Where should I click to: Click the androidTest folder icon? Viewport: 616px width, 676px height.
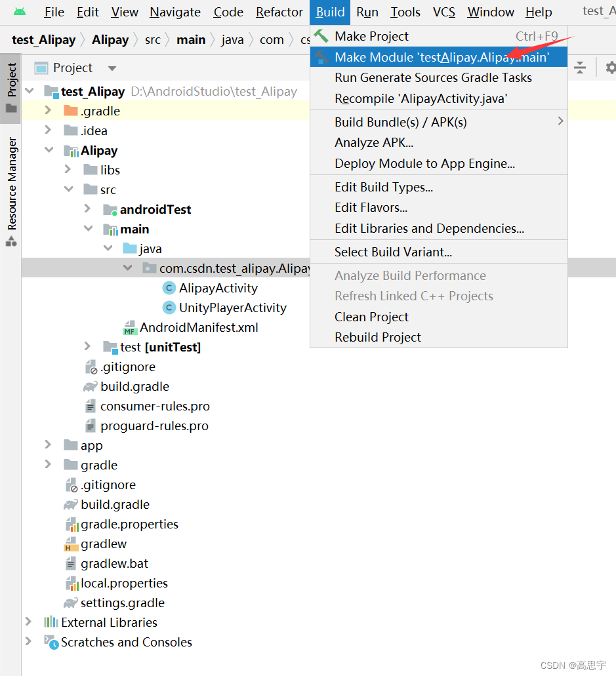pos(110,210)
